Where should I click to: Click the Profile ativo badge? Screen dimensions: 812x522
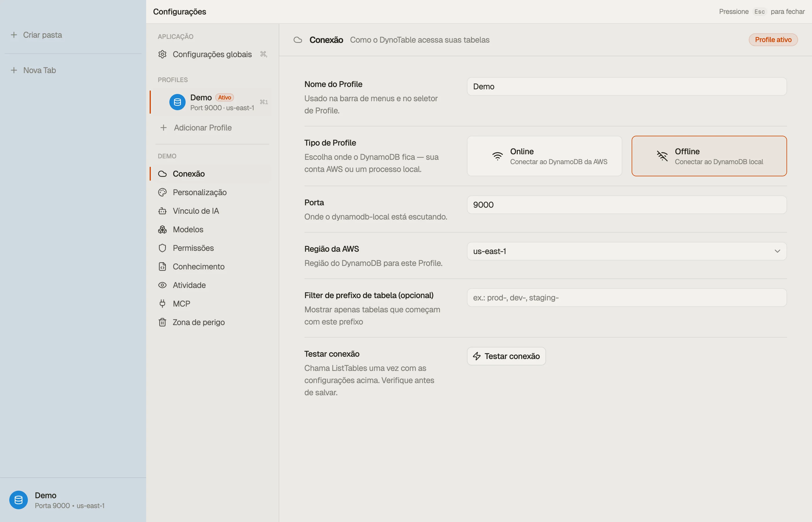pyautogui.click(x=773, y=40)
